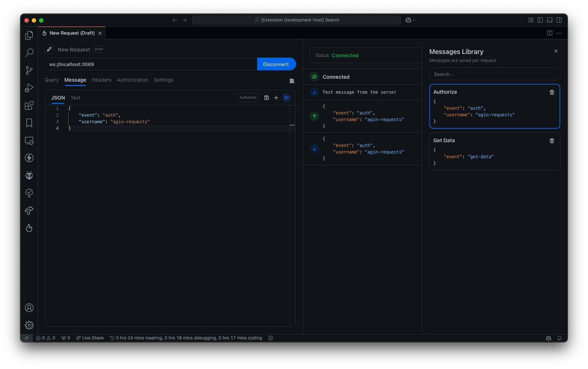Open the Bookmarks view icon
The width and height of the screenshot is (588, 369).
(x=29, y=123)
